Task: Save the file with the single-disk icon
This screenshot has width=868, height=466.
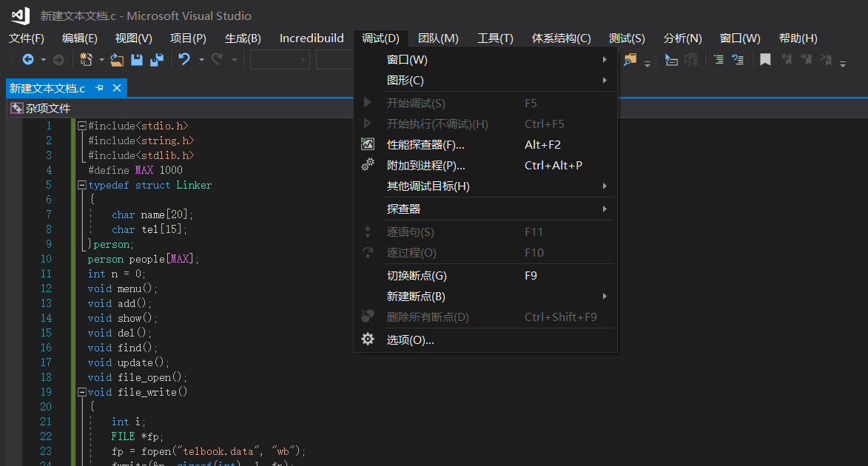Action: click(x=137, y=59)
